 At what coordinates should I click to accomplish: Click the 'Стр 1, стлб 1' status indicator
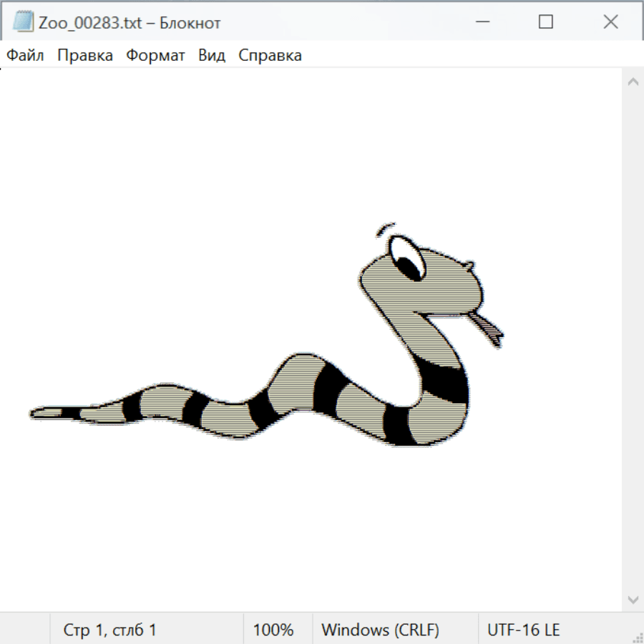click(x=110, y=630)
